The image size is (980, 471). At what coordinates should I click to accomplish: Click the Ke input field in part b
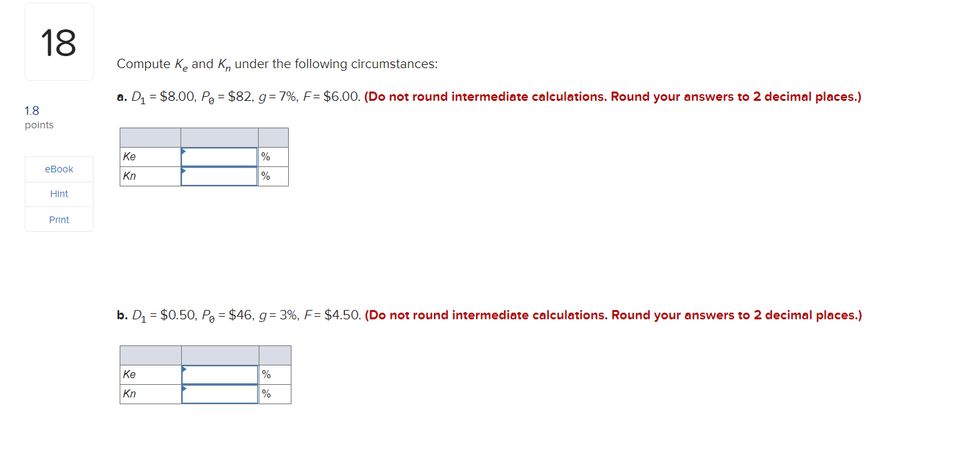click(x=219, y=374)
